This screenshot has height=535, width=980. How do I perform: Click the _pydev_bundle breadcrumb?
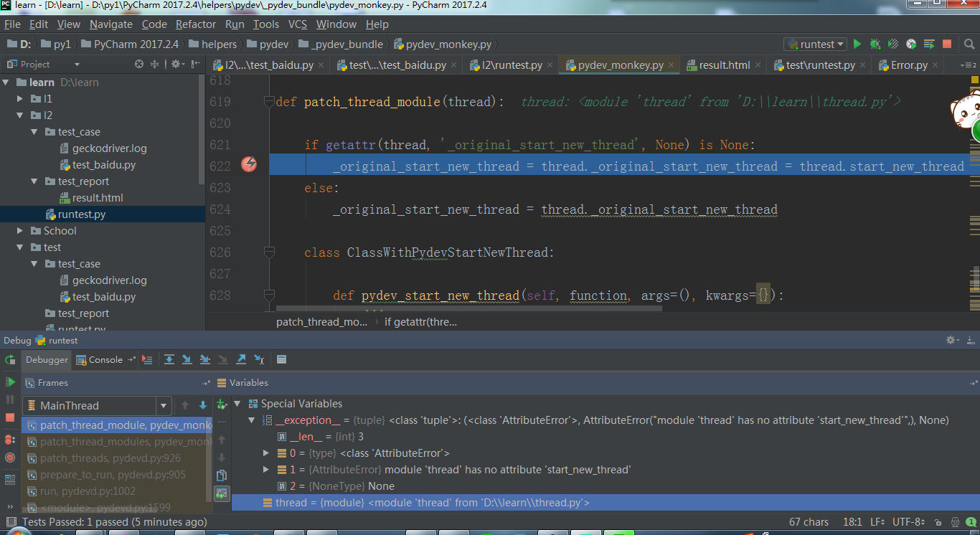pyautogui.click(x=341, y=44)
